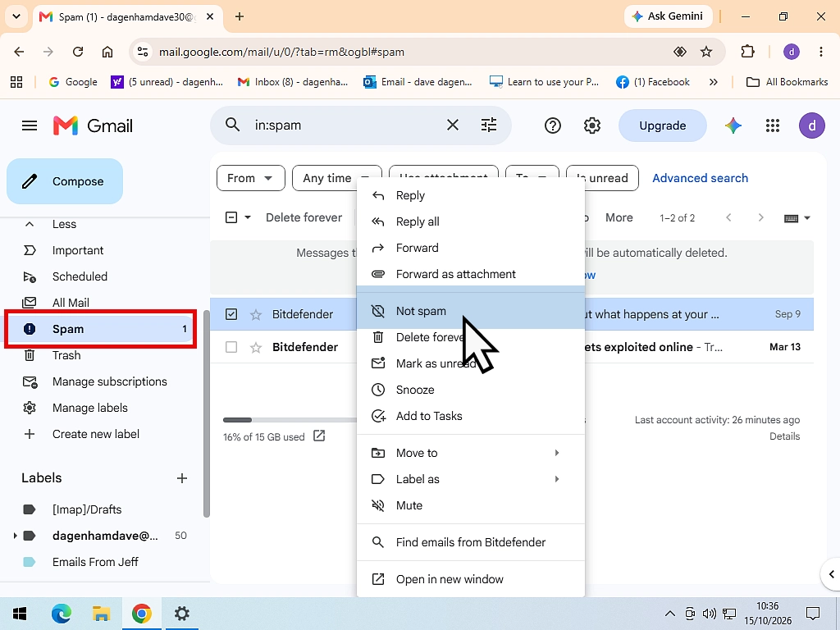Choose Reply in context menu
Screen dimensions: 840x630
[470, 195]
